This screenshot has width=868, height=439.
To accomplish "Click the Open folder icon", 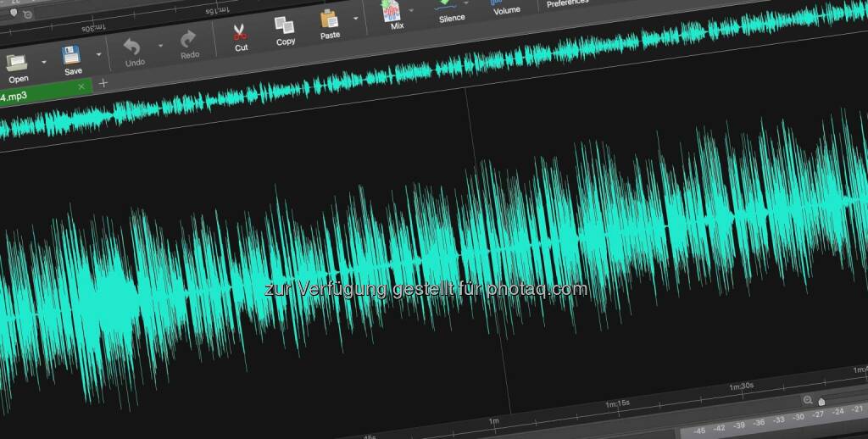I will [16, 62].
